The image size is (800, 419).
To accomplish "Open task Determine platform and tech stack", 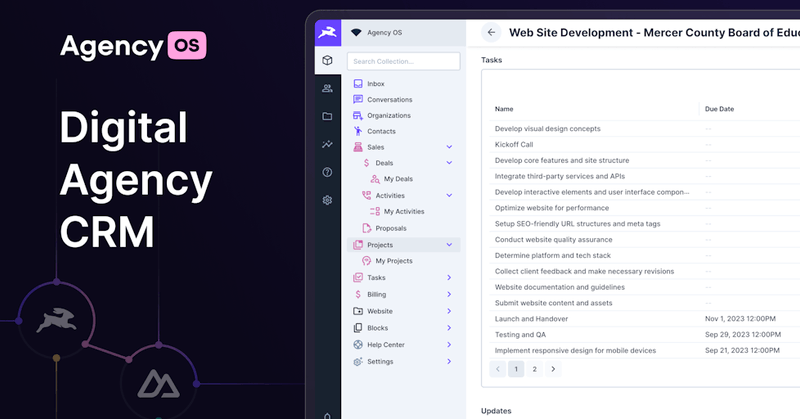I will [553, 255].
